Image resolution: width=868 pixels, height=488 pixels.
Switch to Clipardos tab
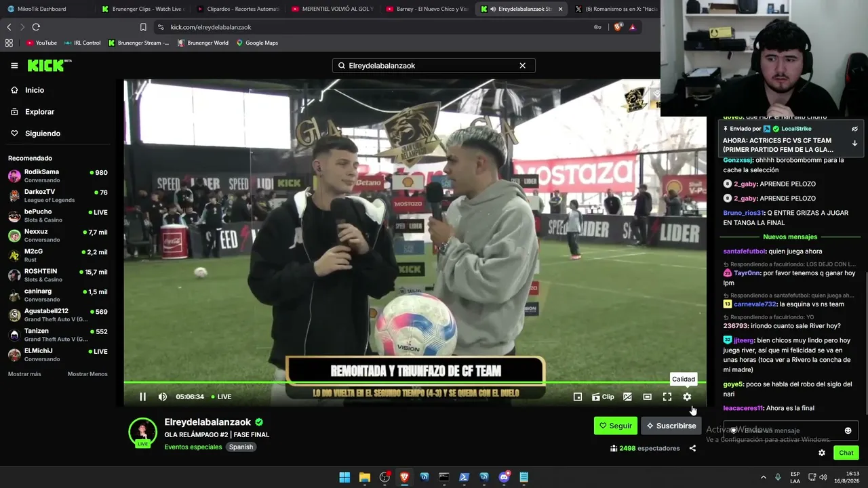click(239, 9)
